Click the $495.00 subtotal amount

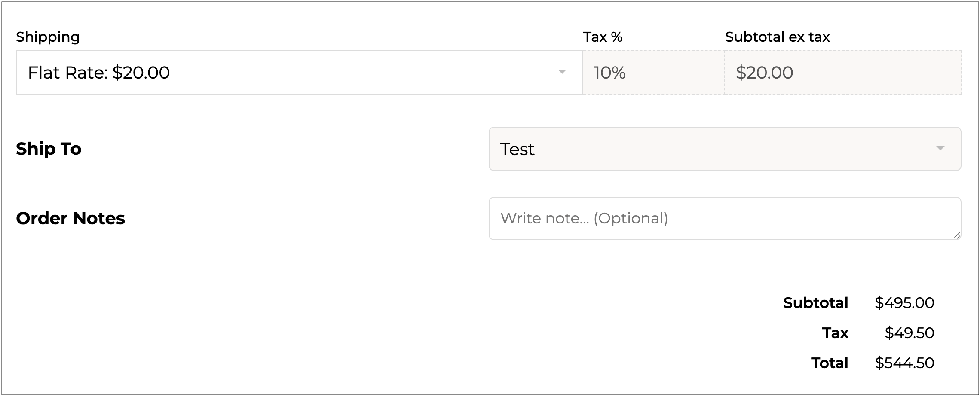tap(904, 303)
